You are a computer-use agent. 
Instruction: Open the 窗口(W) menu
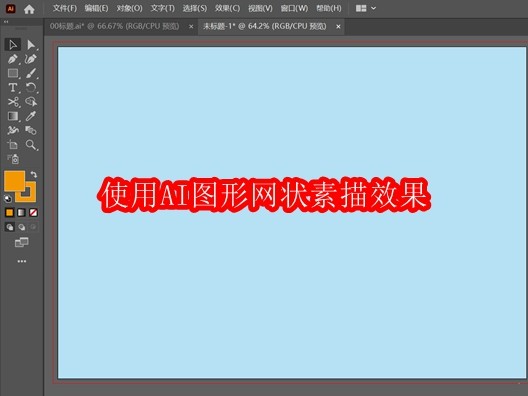pos(294,8)
